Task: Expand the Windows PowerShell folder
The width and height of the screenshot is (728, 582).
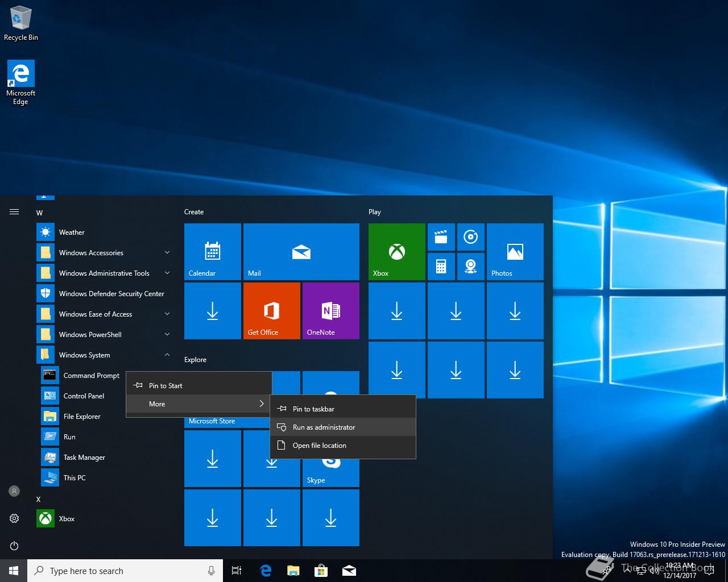Action: [x=105, y=335]
